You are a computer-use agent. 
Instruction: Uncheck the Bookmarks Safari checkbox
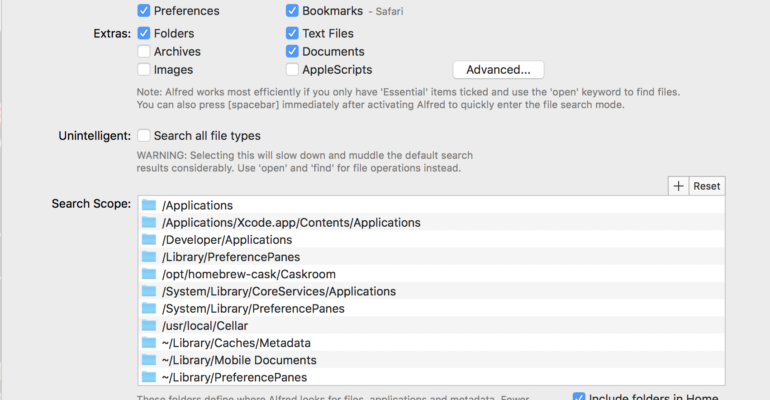point(292,10)
